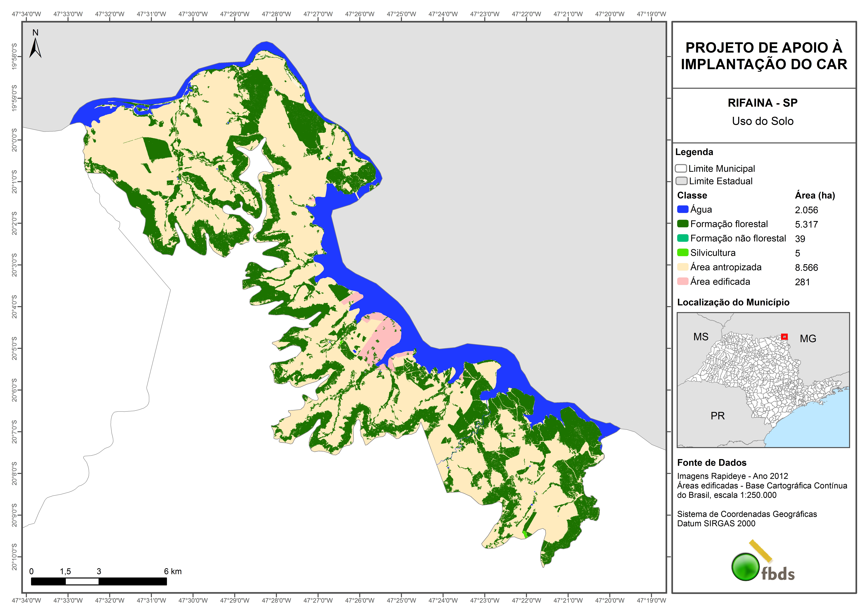Click the Silvicultura bright green swatch
The width and height of the screenshot is (868, 614).
click(683, 252)
